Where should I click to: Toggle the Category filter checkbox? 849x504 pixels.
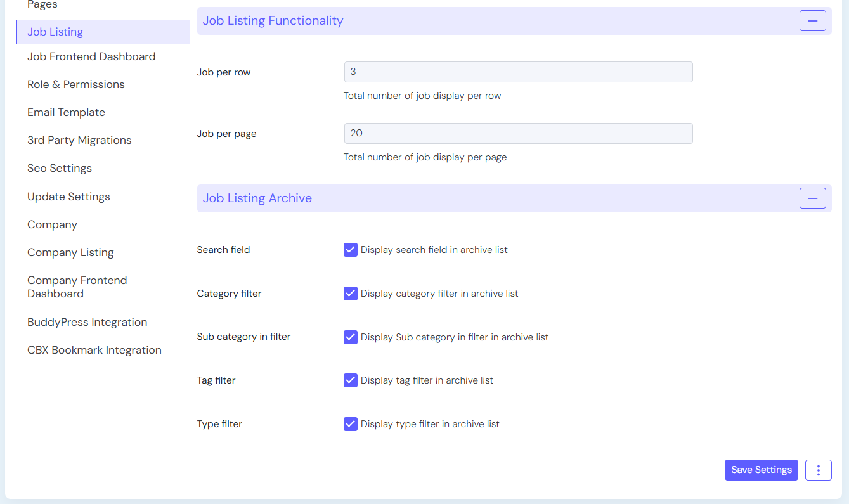pos(351,294)
